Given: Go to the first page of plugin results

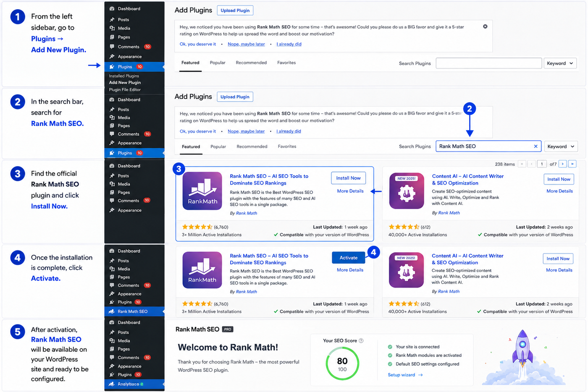Looking at the screenshot, I should pyautogui.click(x=522, y=164).
